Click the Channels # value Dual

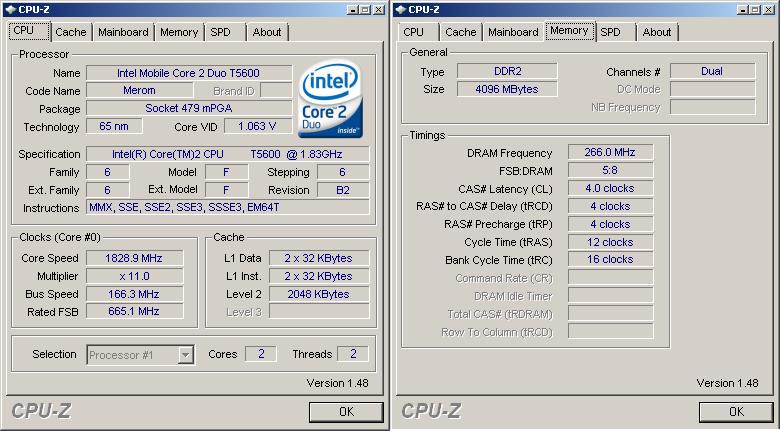[712, 71]
